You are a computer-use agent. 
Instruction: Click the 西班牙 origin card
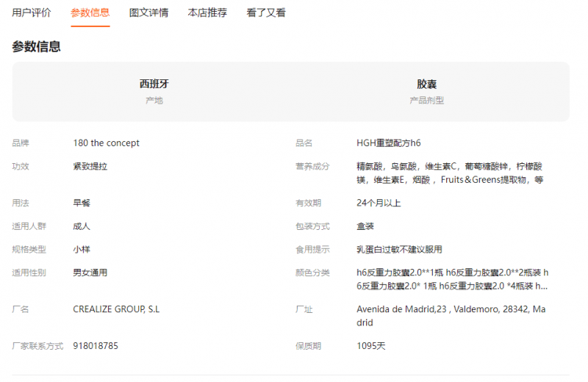click(x=154, y=91)
